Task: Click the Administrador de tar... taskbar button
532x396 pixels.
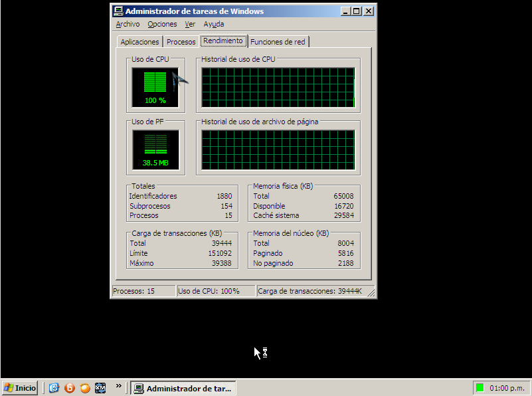Action: pos(183,388)
